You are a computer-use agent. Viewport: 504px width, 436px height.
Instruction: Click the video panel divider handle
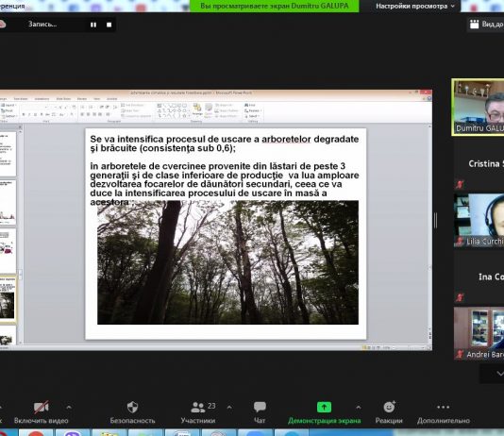[x=435, y=221]
